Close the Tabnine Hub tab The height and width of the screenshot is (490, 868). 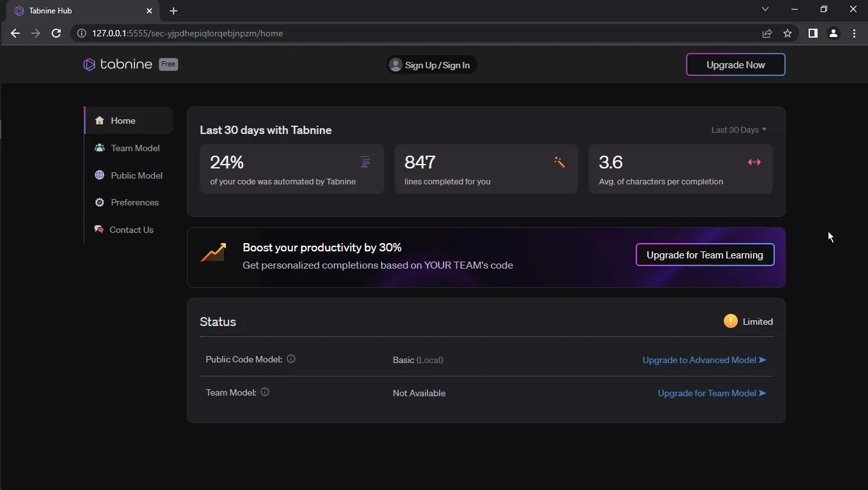pyautogui.click(x=149, y=11)
